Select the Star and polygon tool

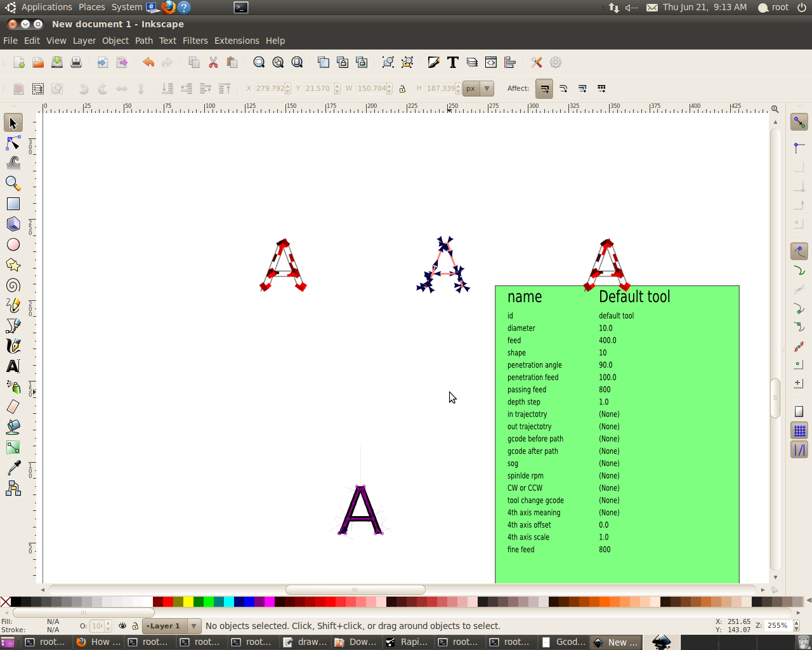pyautogui.click(x=13, y=265)
